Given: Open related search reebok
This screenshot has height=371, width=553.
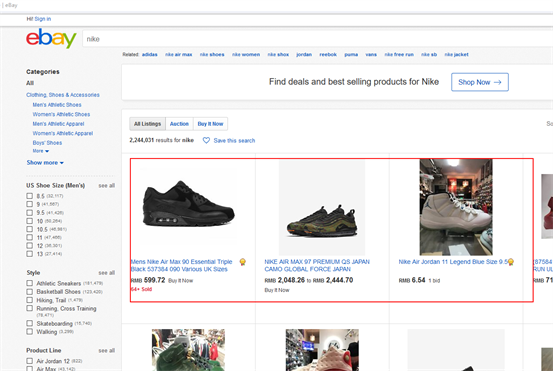Looking at the screenshot, I should (x=328, y=54).
